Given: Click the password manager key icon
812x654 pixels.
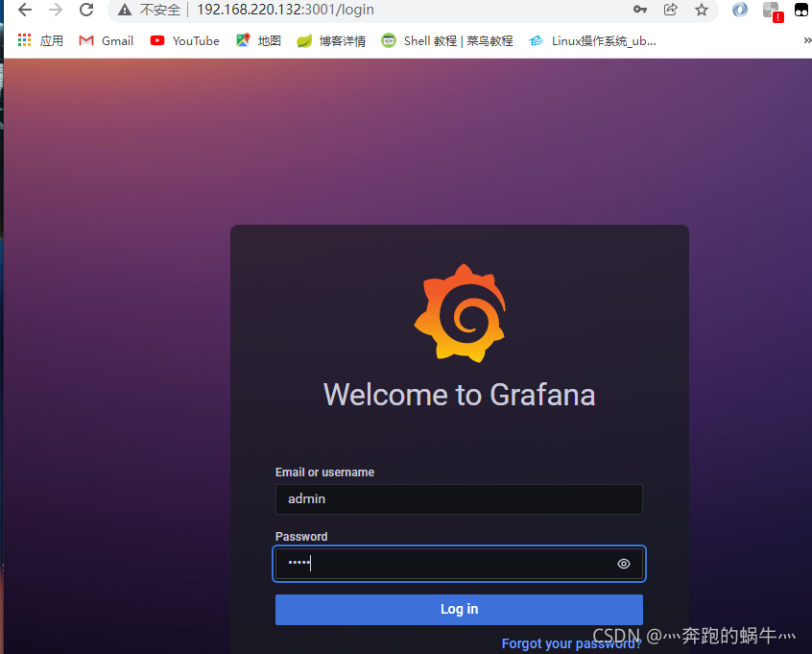Looking at the screenshot, I should tap(640, 11).
